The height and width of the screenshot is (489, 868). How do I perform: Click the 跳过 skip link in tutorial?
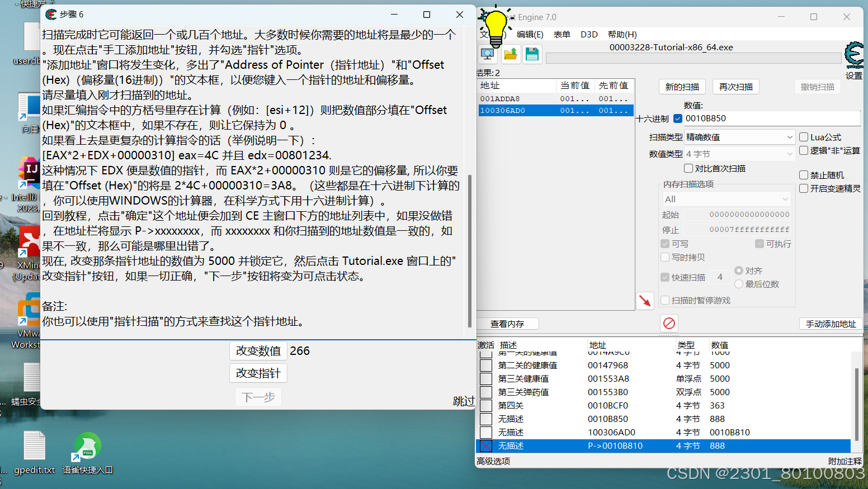point(464,401)
